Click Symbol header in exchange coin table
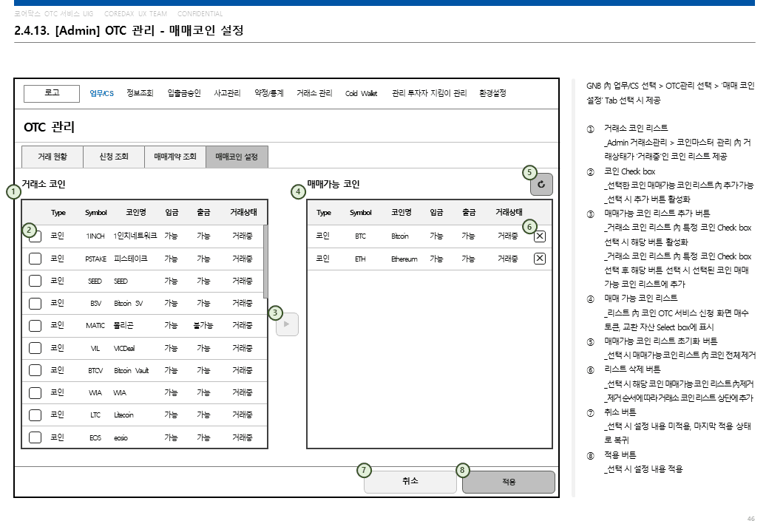The image size is (769, 532). click(95, 213)
